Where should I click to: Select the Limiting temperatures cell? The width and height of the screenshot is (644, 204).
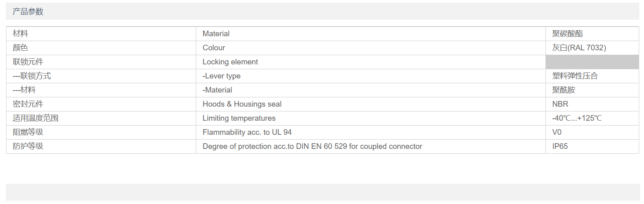tap(371, 118)
